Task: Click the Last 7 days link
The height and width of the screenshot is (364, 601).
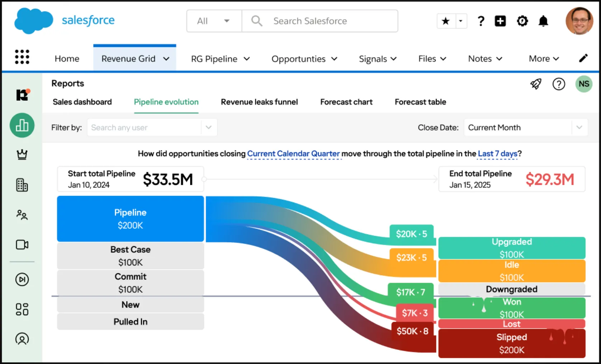Action: click(498, 154)
